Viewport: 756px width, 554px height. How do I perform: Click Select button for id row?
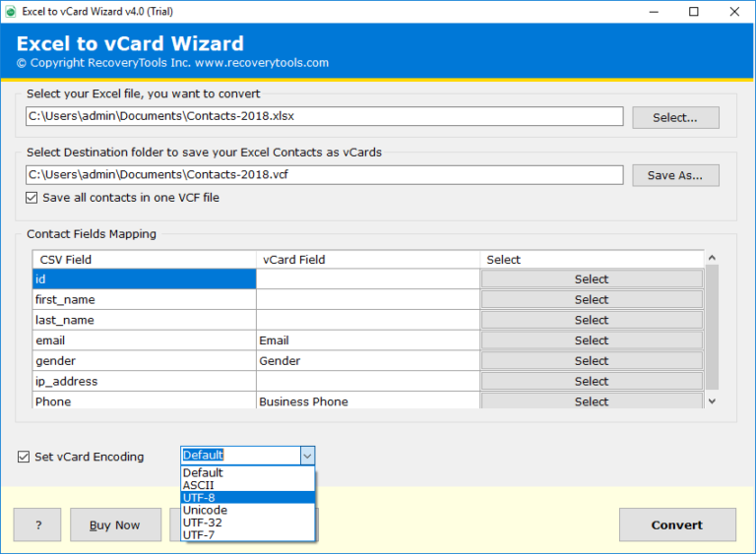coord(592,279)
